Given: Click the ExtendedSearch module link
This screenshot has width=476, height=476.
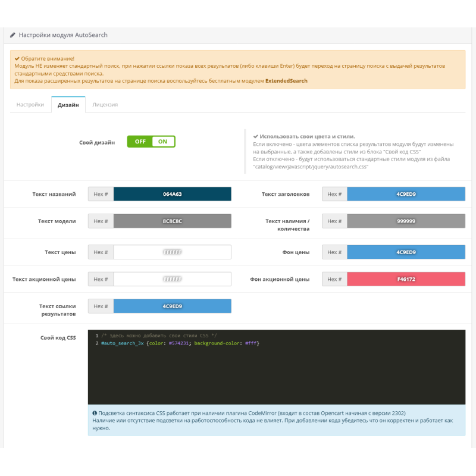Looking at the screenshot, I should pos(286,80).
